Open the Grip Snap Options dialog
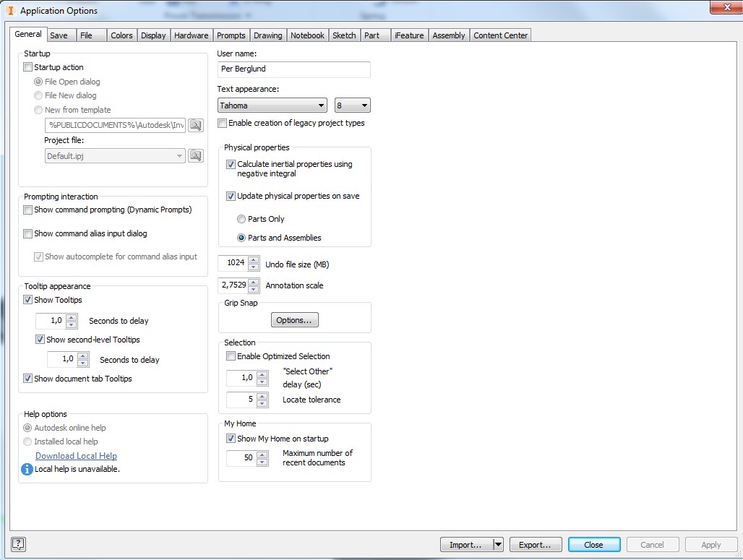The height and width of the screenshot is (560, 743). click(294, 319)
